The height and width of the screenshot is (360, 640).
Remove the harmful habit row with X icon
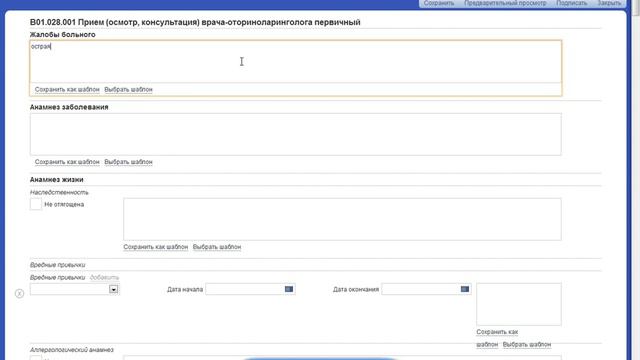(x=19, y=293)
